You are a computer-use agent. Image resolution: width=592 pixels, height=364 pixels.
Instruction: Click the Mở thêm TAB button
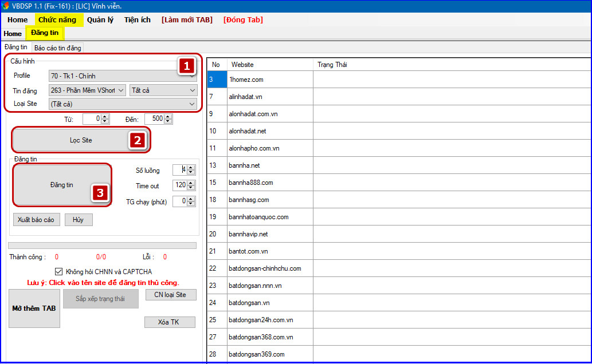coord(34,308)
